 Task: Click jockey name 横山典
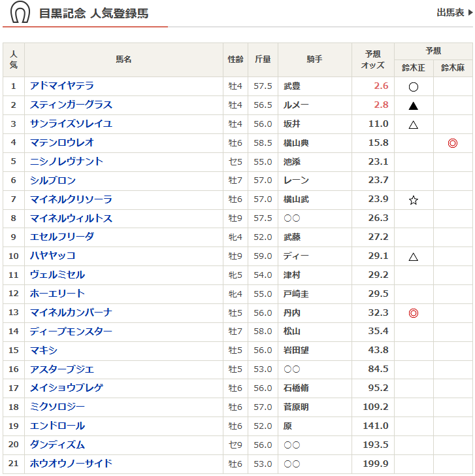click(x=296, y=143)
